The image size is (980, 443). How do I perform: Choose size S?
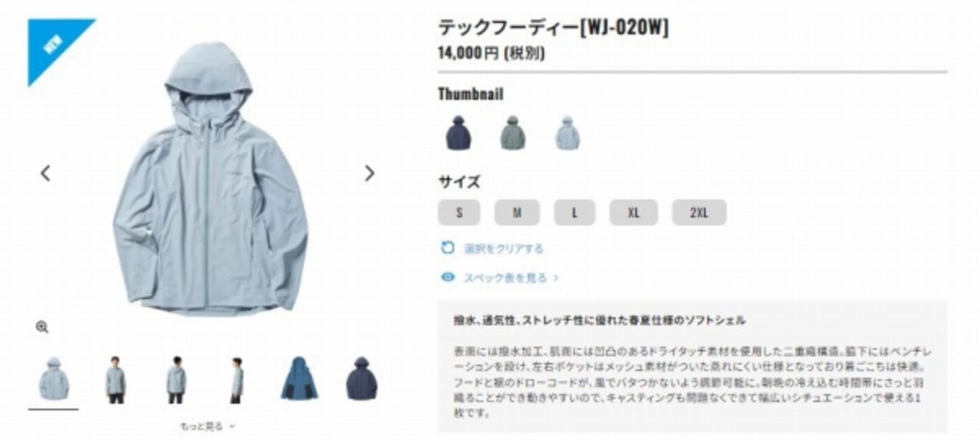pos(459,212)
